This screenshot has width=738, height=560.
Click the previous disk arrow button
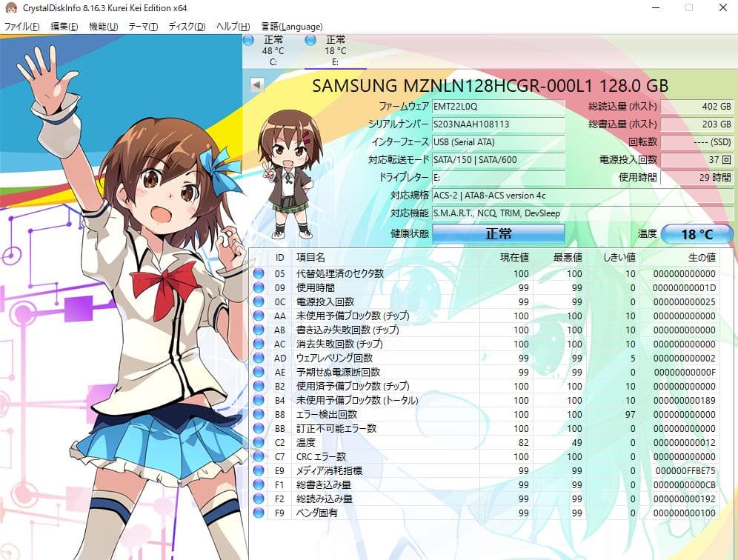[x=257, y=85]
